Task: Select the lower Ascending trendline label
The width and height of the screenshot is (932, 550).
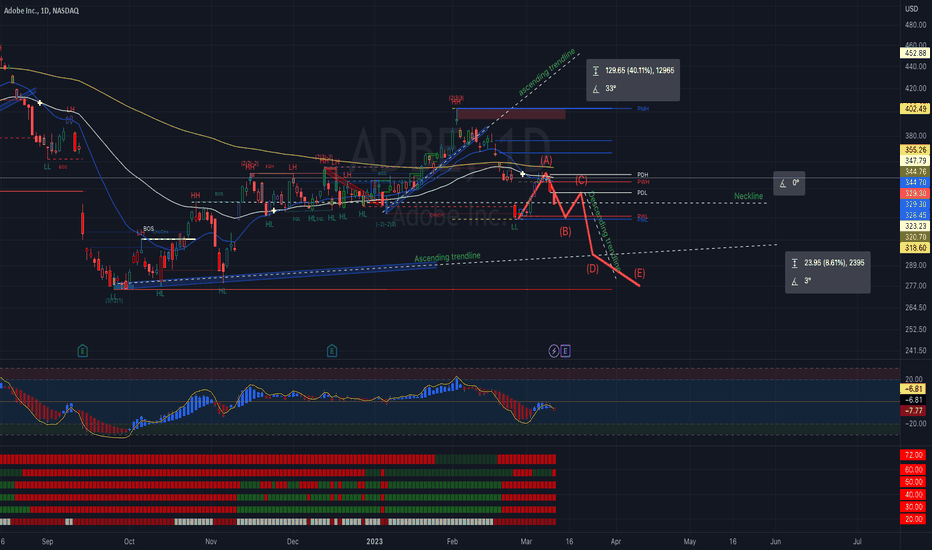Action: point(448,257)
